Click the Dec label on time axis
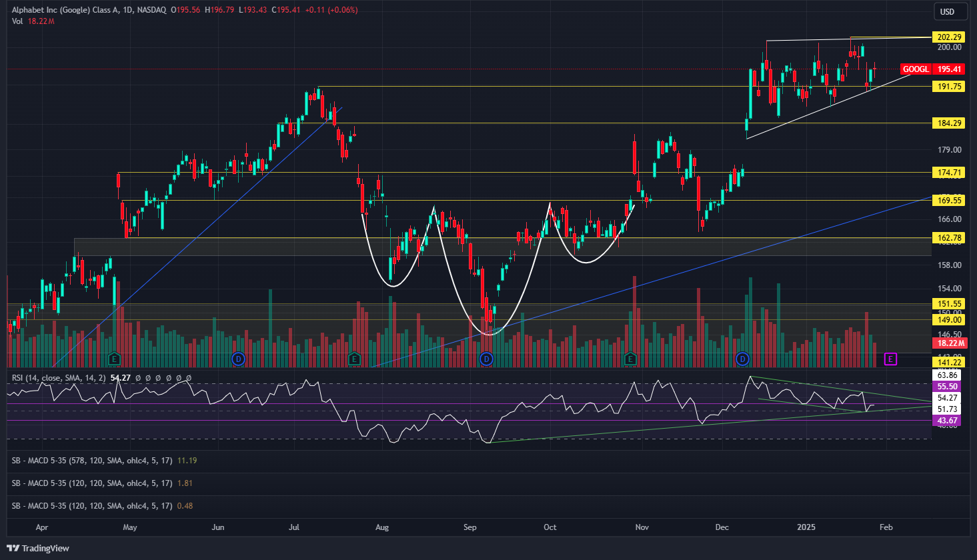The height and width of the screenshot is (560, 977). pyautogui.click(x=722, y=527)
